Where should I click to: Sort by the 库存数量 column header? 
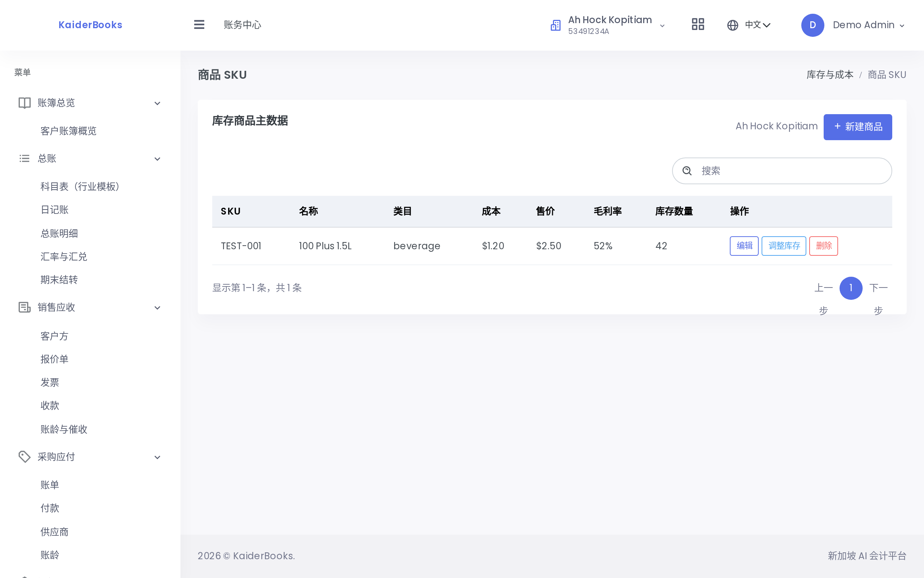tap(674, 211)
